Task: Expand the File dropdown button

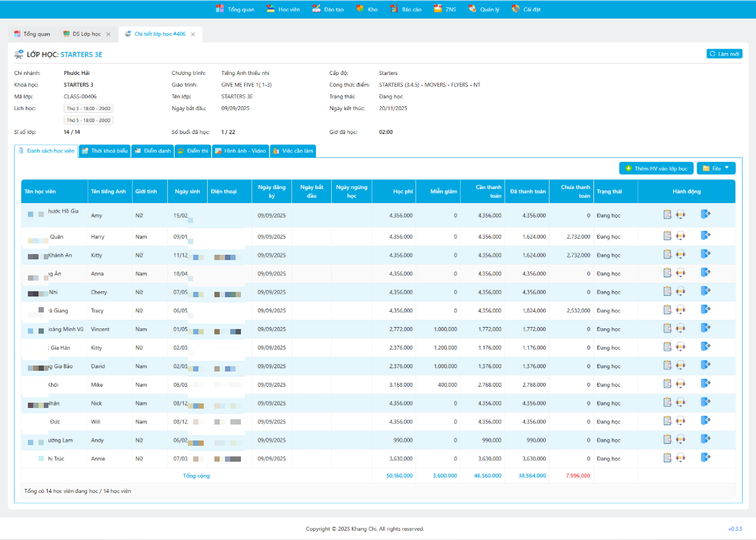Action: pos(716,169)
